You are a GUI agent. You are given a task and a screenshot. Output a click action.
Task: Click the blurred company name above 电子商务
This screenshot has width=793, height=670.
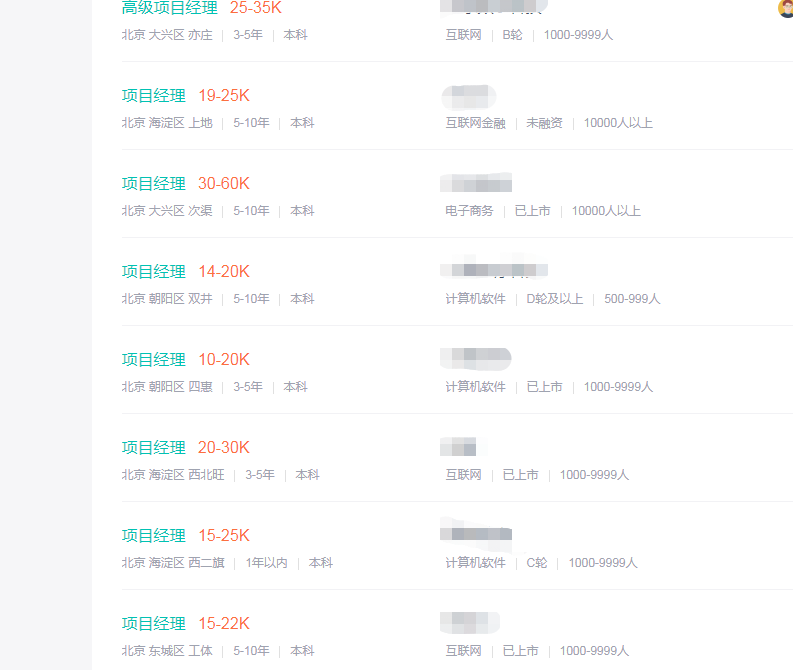click(476, 183)
